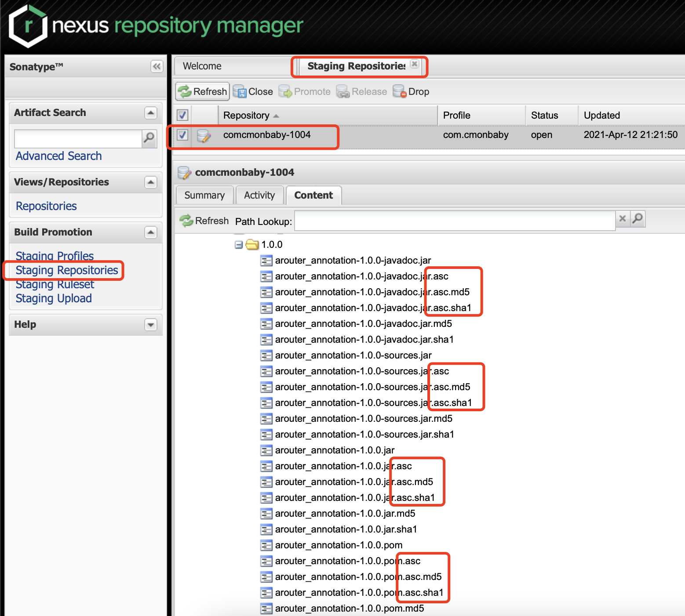Uncheck the comcmonbaby-1004 row checkbox
Image resolution: width=685 pixels, height=616 pixels.
[182, 135]
